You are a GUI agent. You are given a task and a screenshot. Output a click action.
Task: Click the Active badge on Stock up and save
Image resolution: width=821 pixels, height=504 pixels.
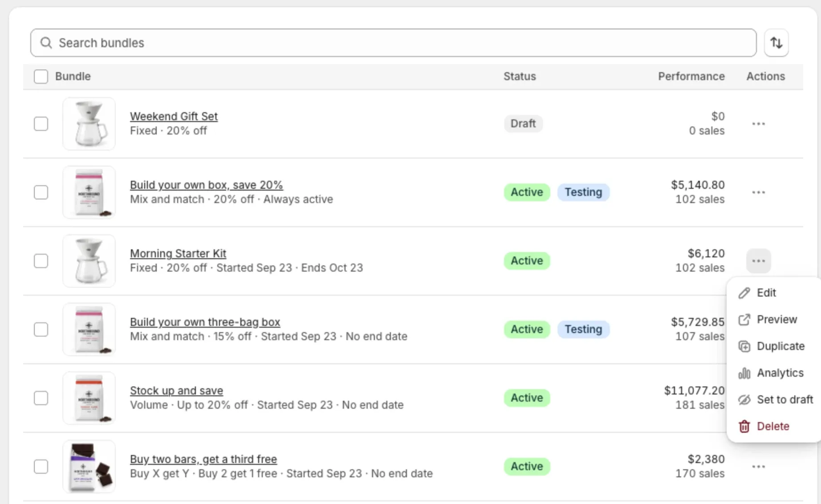pyautogui.click(x=527, y=398)
